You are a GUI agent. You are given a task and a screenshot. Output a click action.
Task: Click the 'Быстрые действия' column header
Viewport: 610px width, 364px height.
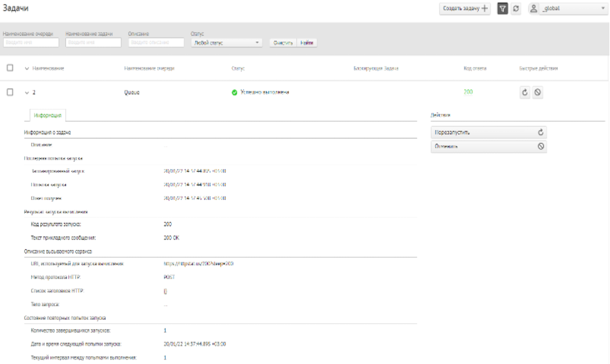(x=539, y=69)
